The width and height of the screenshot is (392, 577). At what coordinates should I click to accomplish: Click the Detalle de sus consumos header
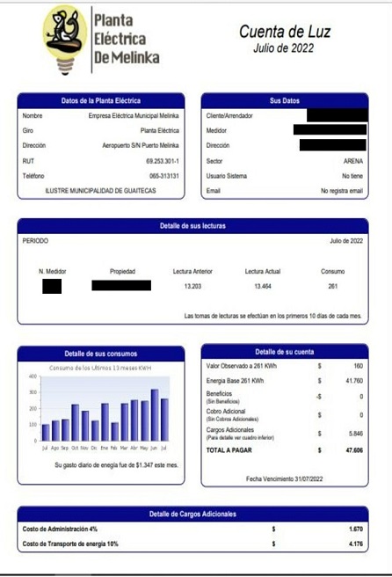pos(101,354)
